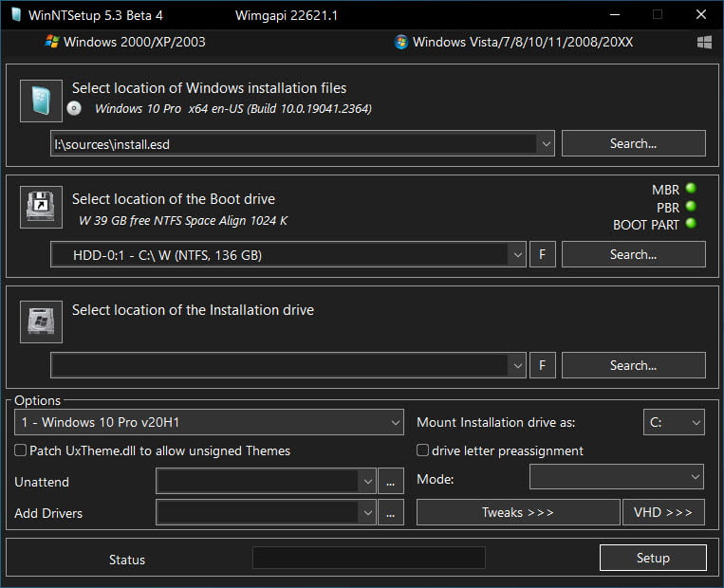Click the Windows logo icon at top right
Image resolution: width=724 pixels, height=588 pixels.
[x=704, y=43]
